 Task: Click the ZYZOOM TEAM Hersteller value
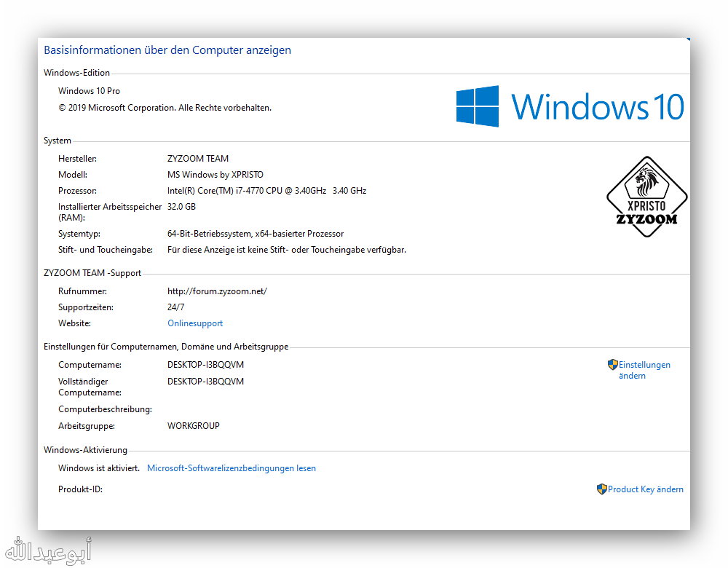[197, 159]
